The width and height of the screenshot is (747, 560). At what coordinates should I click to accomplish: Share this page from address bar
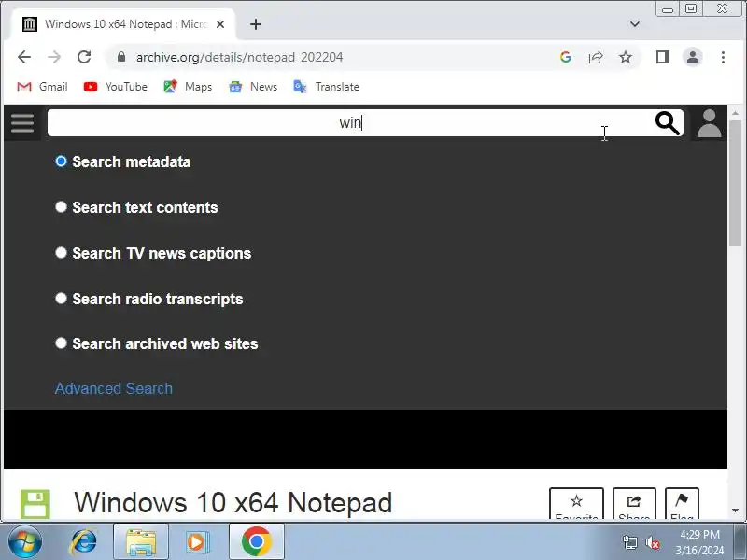(x=596, y=57)
